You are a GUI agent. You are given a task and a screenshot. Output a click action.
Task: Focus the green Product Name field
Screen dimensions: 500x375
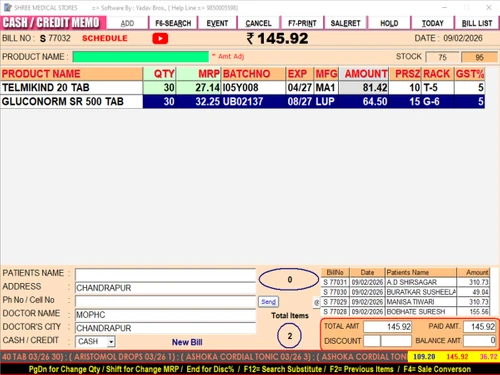point(140,57)
